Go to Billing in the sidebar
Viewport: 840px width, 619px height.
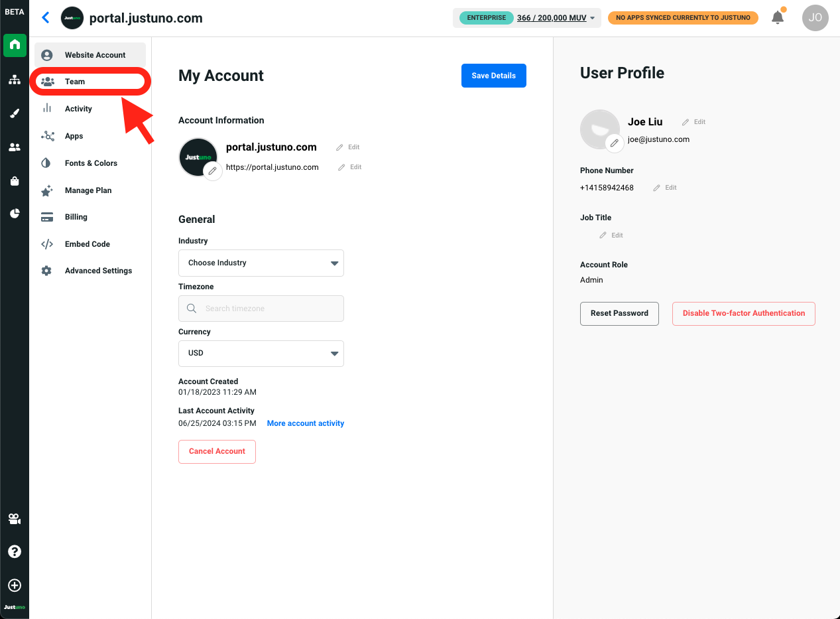tap(76, 217)
